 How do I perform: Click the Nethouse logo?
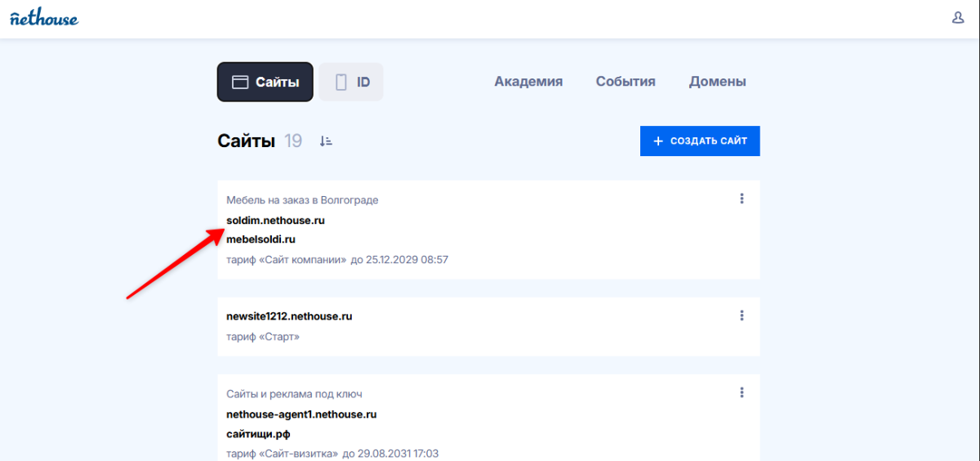[x=44, y=18]
